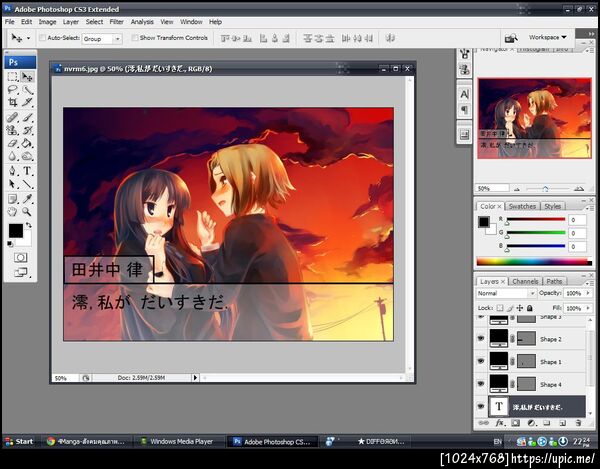Open the Filter menu
The height and width of the screenshot is (469, 600).
(x=116, y=22)
